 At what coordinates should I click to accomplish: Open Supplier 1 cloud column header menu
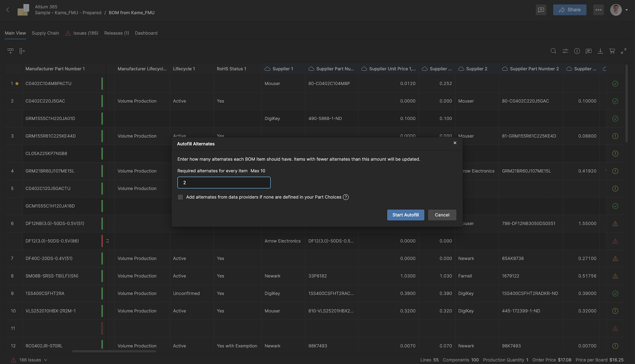267,69
